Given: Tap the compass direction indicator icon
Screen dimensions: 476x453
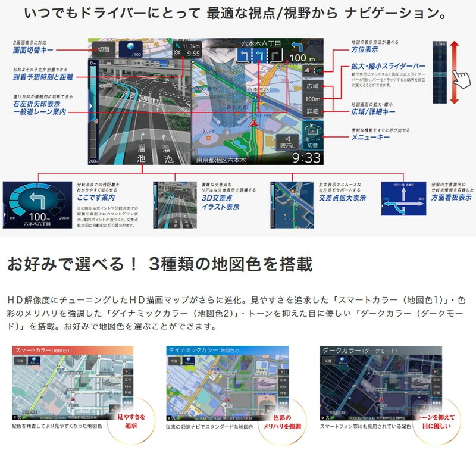Looking at the screenshot, I should (312, 70).
